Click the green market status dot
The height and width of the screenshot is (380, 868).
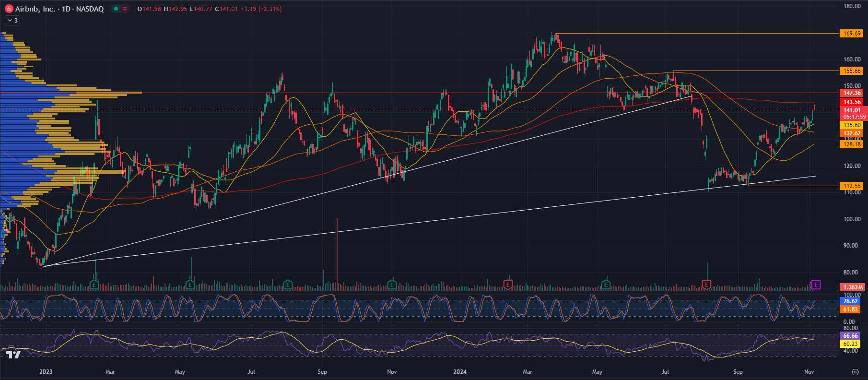[x=116, y=9]
